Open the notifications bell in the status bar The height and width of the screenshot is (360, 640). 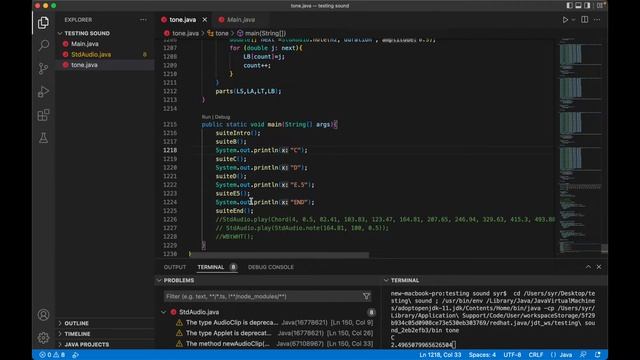coord(598,355)
